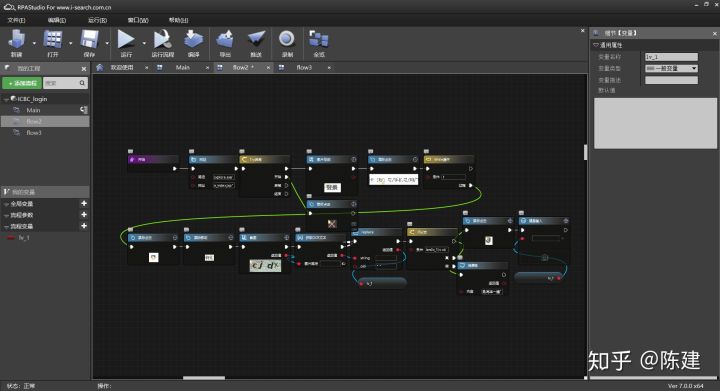Open the dropdown arrow beside the Run icon
The height and width of the screenshot is (391, 720).
(144, 43)
